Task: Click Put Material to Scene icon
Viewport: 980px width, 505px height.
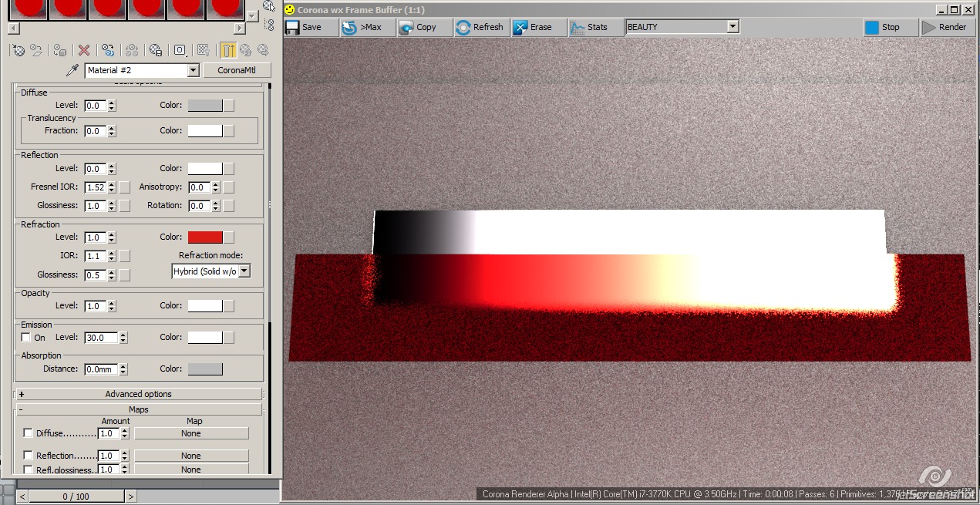Action: 36,50
